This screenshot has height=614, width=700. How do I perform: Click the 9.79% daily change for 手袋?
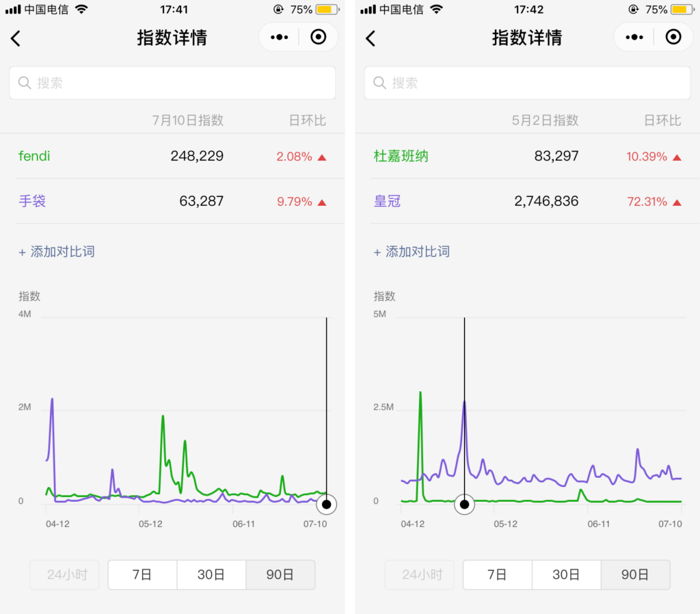click(294, 202)
